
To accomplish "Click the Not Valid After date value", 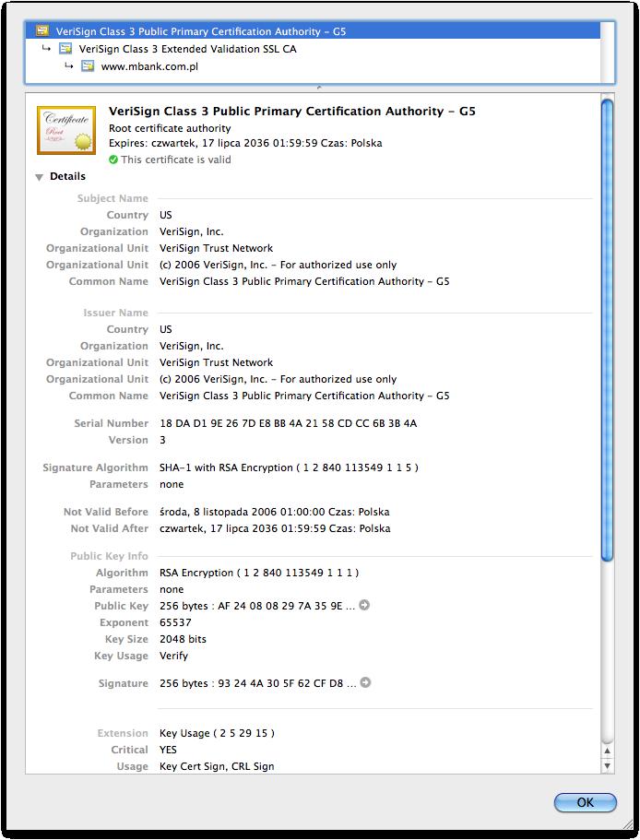I will pyautogui.click(x=275, y=528).
